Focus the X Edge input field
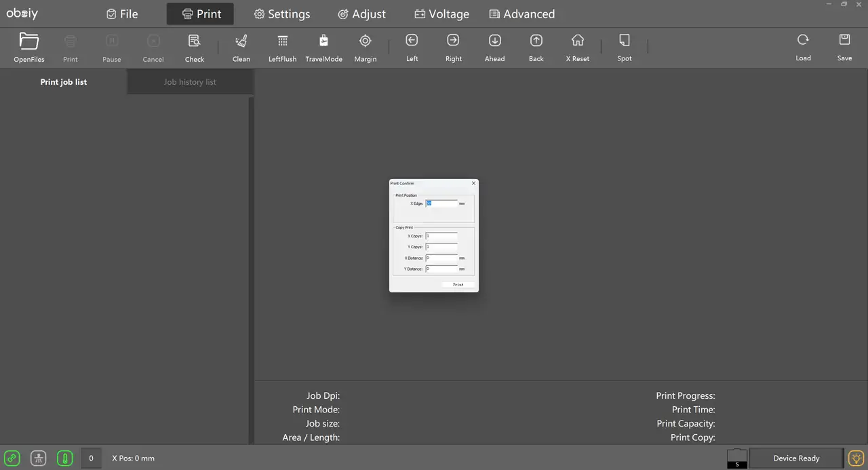 (441, 203)
